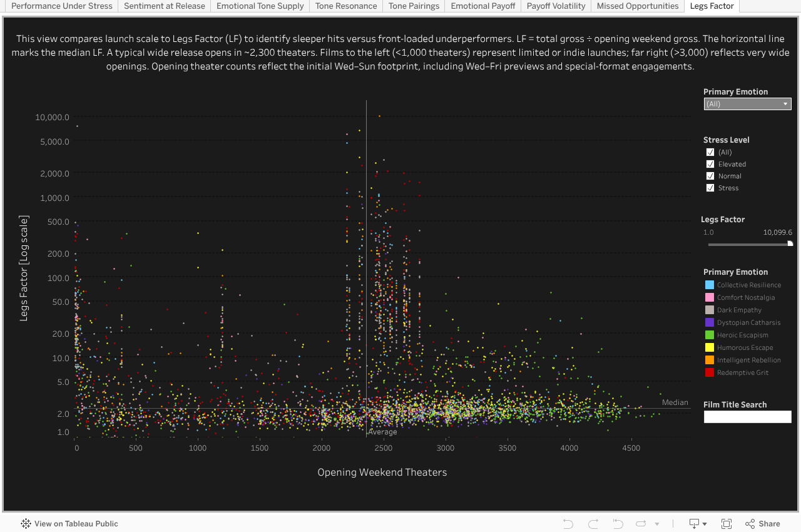
Task: Expand the replay speed dropdown arrow
Action: pyautogui.click(x=657, y=524)
